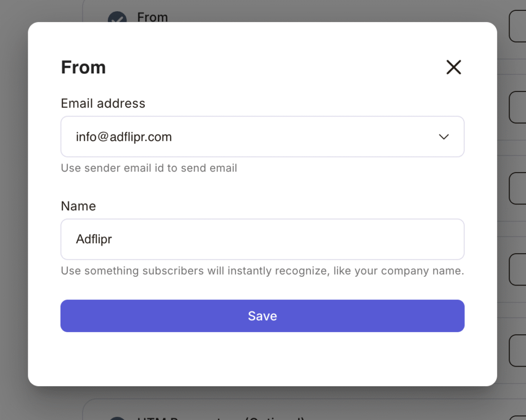The height and width of the screenshot is (420, 526).
Task: Click the dimmed backdrop left of the dialog
Action: point(13,205)
